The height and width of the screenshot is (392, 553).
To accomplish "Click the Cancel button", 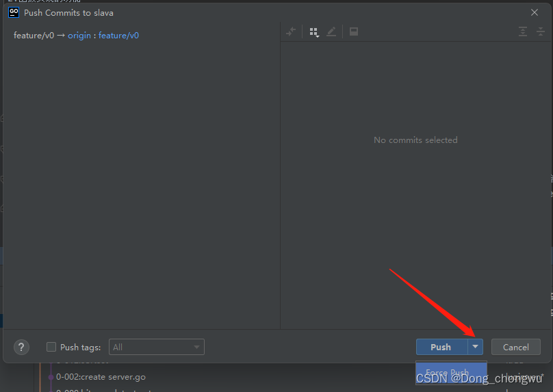I will click(515, 348).
